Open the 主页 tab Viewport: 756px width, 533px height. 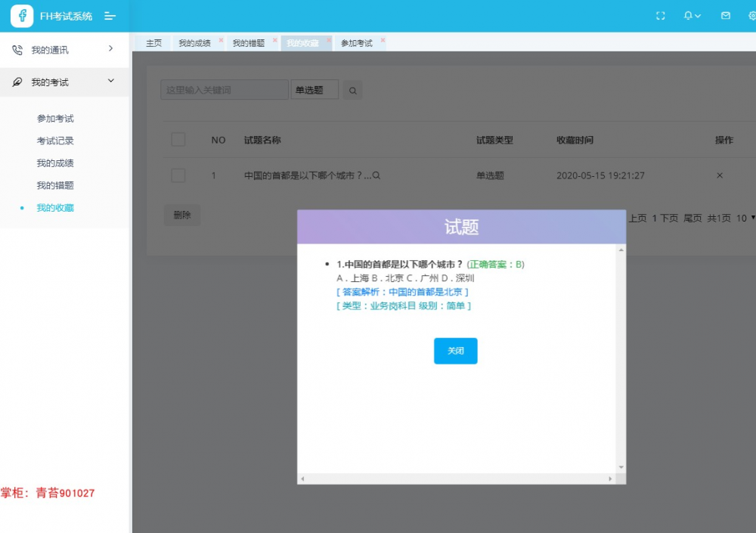(x=153, y=43)
